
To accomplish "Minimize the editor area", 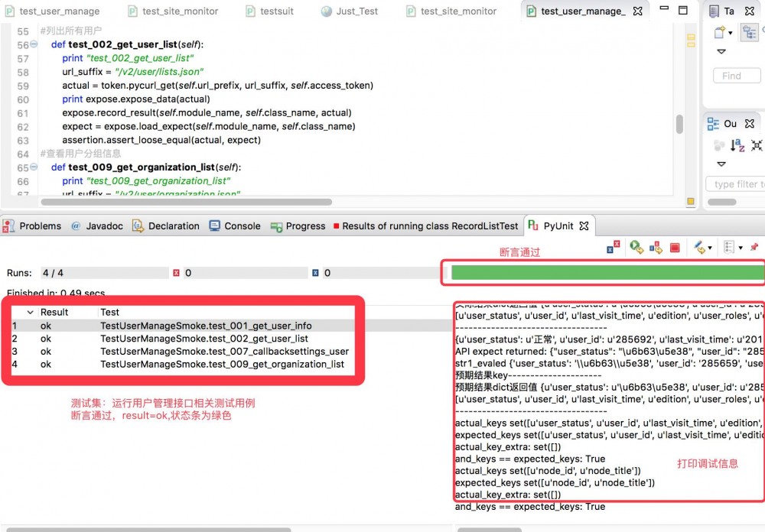I will coord(664,8).
